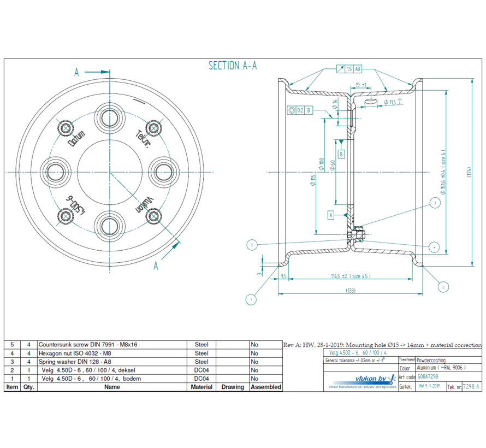The height and width of the screenshot is (448, 486).
Task: Click balloon callout number 5
Action: click(251, 244)
